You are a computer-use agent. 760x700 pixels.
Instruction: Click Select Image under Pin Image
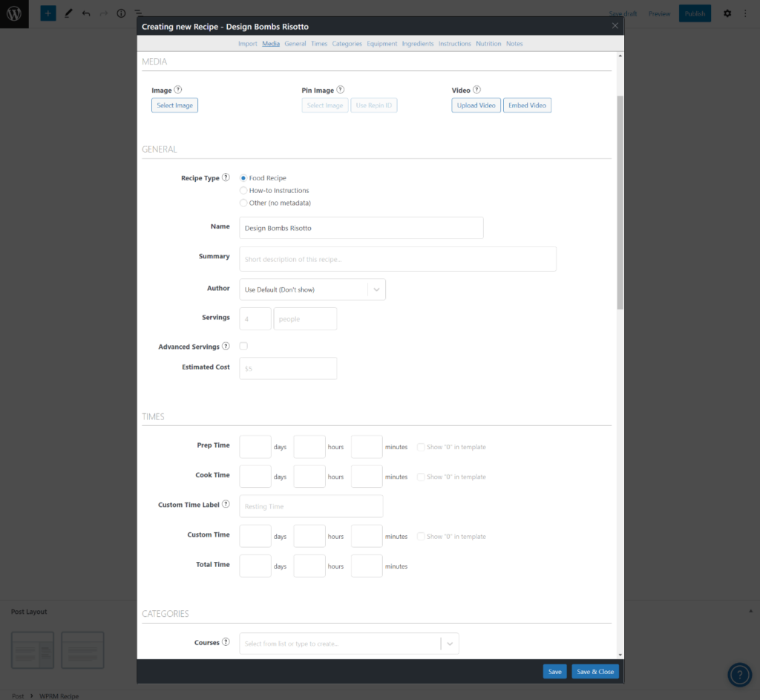tap(325, 105)
